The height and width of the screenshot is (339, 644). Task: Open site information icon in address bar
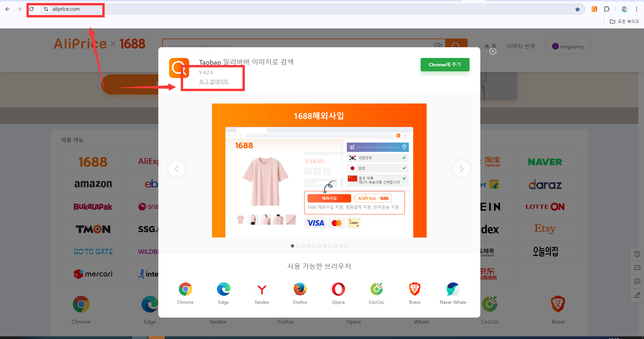46,9
